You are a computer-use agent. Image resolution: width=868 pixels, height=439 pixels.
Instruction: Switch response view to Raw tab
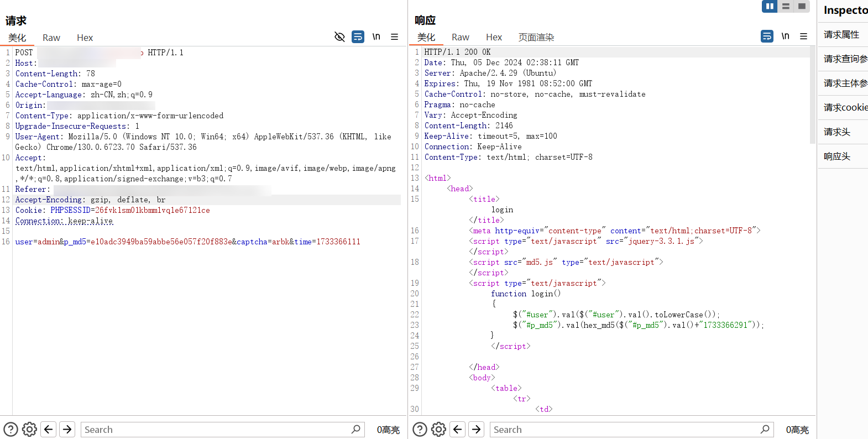[461, 37]
